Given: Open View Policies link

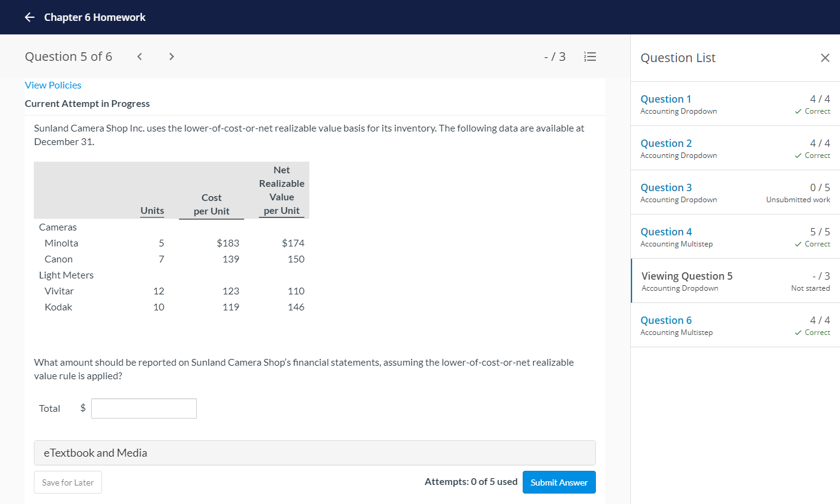Looking at the screenshot, I should (53, 85).
